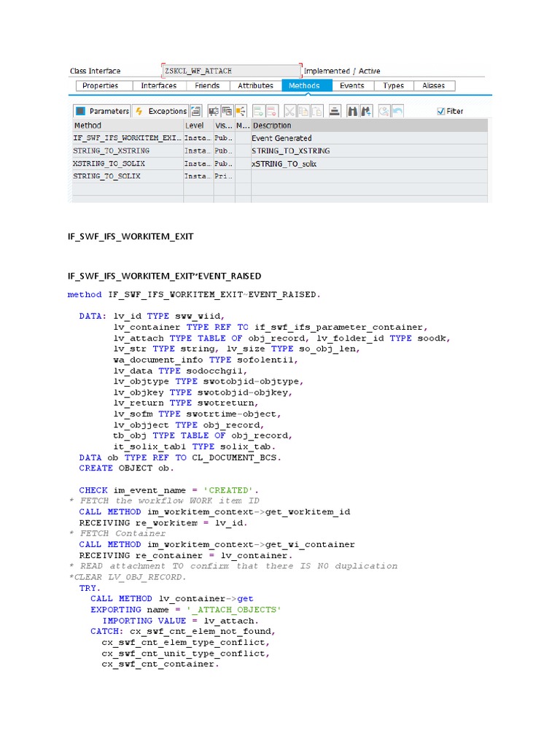Click the Level column header
The width and height of the screenshot is (560, 747).
pyautogui.click(x=198, y=125)
